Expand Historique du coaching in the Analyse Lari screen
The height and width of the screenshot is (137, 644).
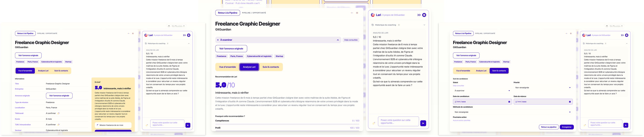click(x=398, y=25)
